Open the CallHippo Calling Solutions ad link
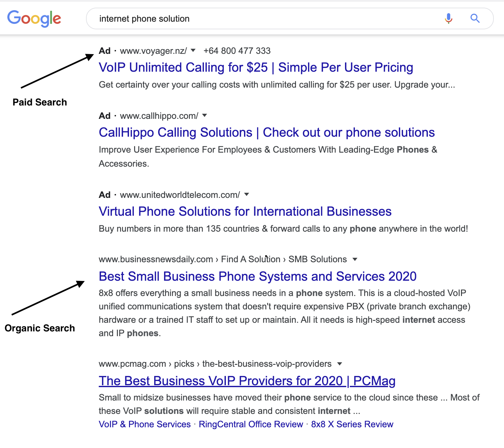 [267, 133]
